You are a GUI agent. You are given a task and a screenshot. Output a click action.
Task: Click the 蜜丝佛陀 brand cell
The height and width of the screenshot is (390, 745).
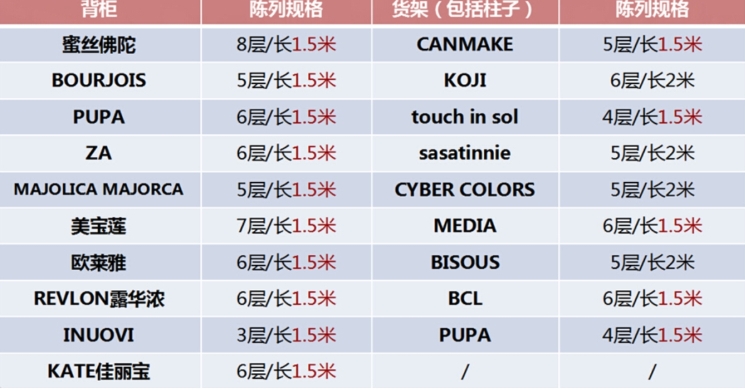point(99,45)
